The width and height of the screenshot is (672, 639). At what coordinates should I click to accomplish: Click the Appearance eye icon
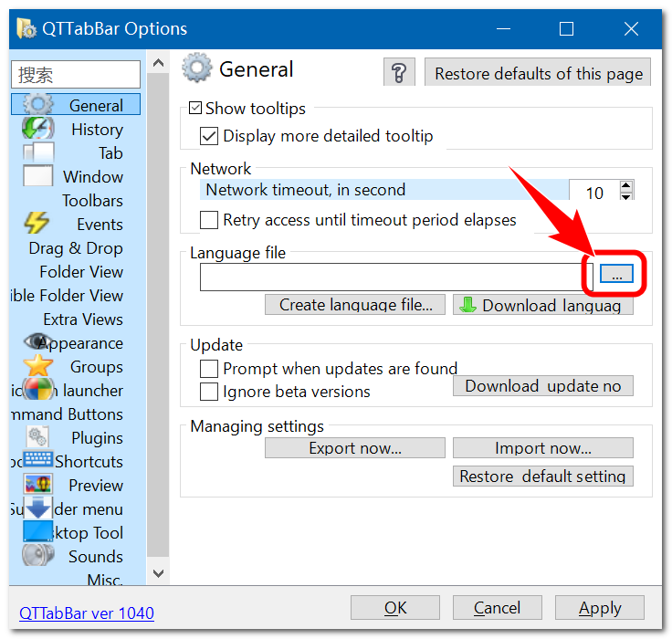(x=36, y=341)
